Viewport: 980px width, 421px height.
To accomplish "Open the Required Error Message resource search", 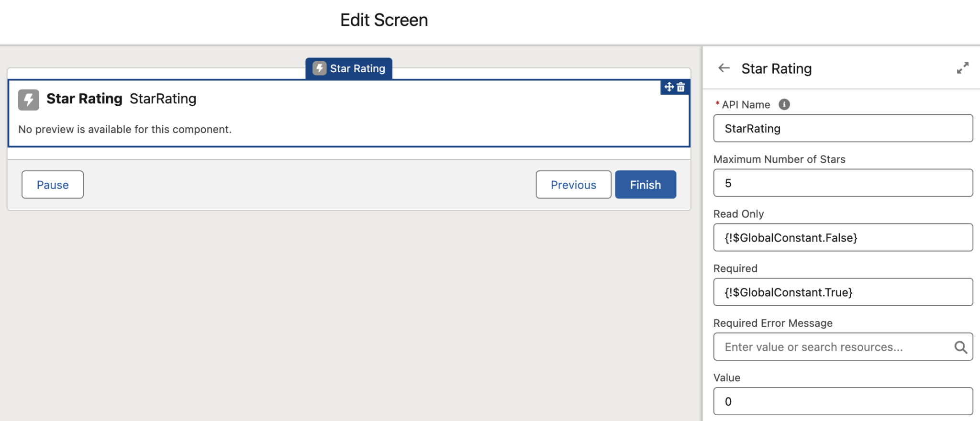I will (833, 347).
